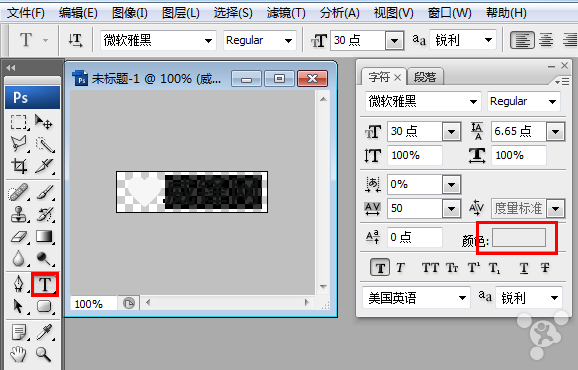Open Character panel Regular style dropdown
The image size is (578, 370).
[552, 102]
